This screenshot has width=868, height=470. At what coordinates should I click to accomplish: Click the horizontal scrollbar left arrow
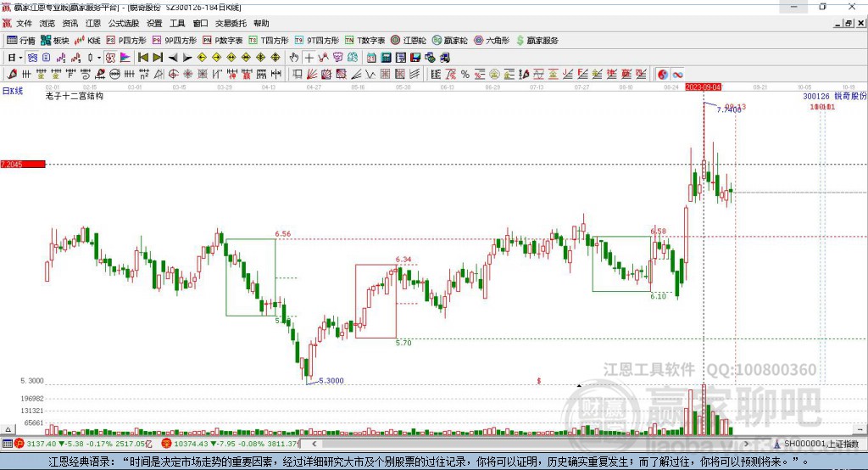pos(314,444)
